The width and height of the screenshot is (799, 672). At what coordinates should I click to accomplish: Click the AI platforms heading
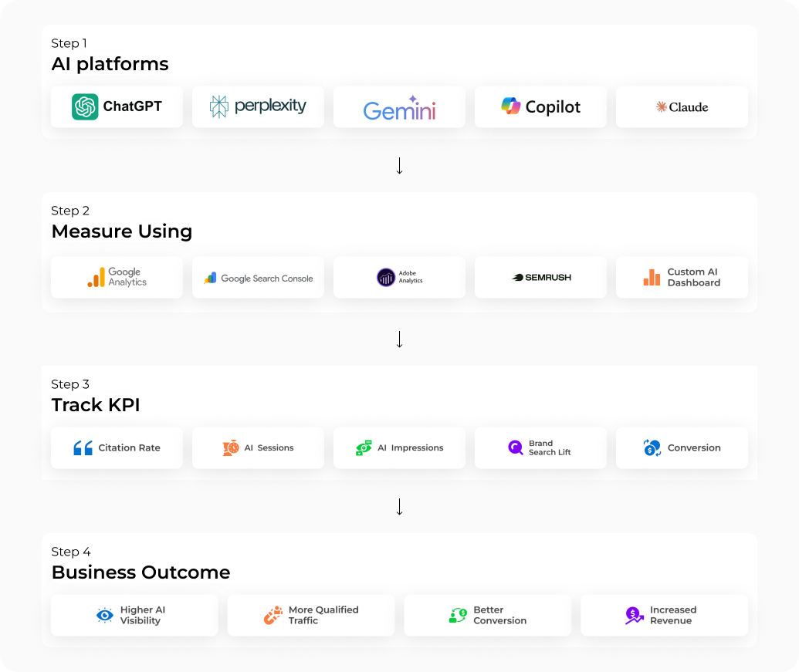pos(110,64)
